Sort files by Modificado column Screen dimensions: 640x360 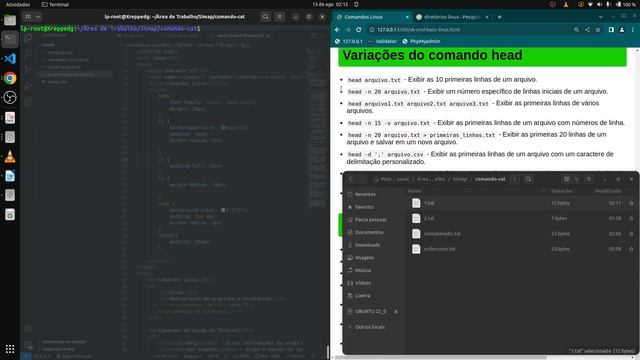[x=608, y=191]
